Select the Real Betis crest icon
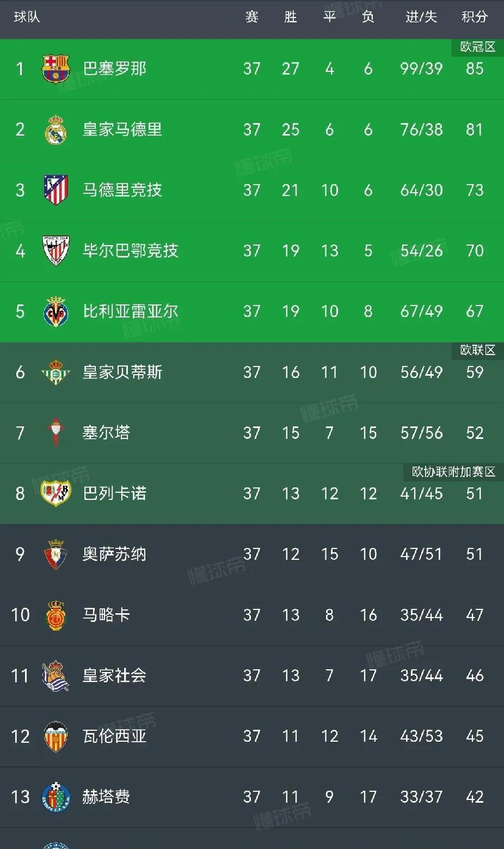This screenshot has width=504, height=849. (x=56, y=372)
